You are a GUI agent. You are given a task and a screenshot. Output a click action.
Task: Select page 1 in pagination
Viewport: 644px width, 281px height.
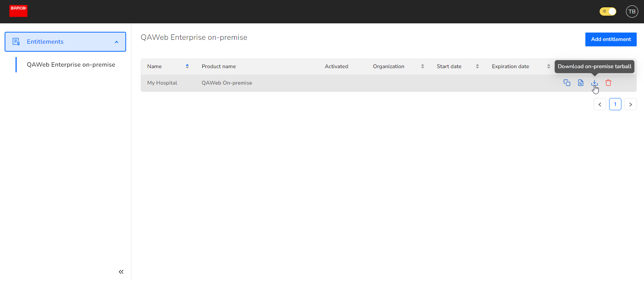[615, 104]
